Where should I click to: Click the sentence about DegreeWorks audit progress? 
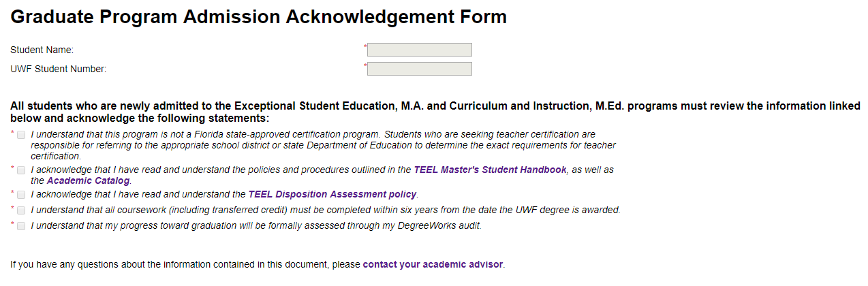coord(256,225)
